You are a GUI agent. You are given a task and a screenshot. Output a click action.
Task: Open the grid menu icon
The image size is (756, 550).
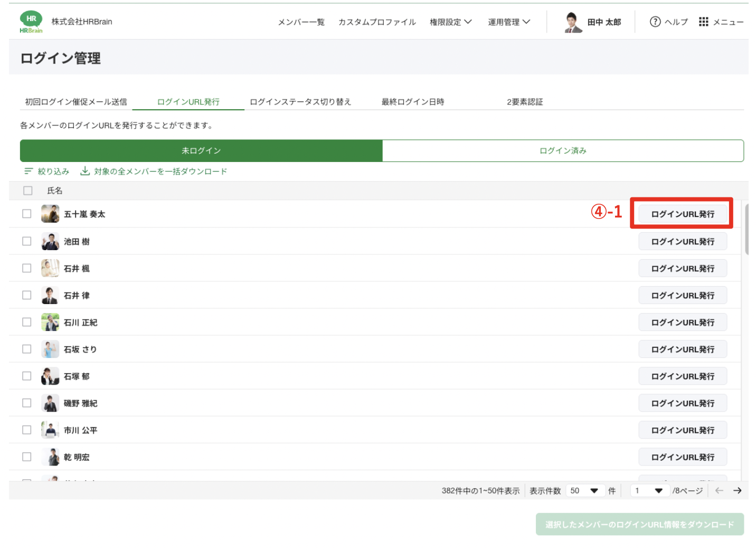coord(703,22)
